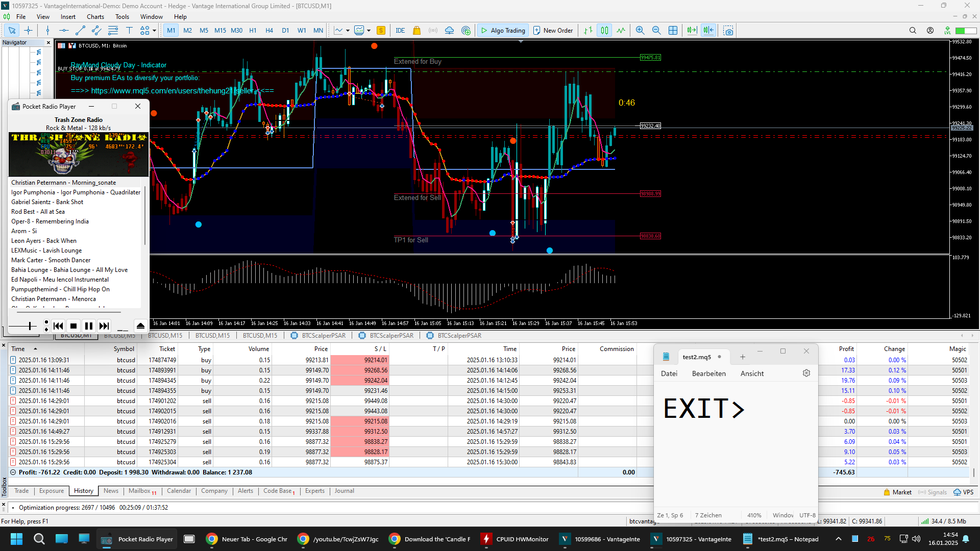Toggle Algo Trading on or off
The image size is (980, 551).
(503, 31)
